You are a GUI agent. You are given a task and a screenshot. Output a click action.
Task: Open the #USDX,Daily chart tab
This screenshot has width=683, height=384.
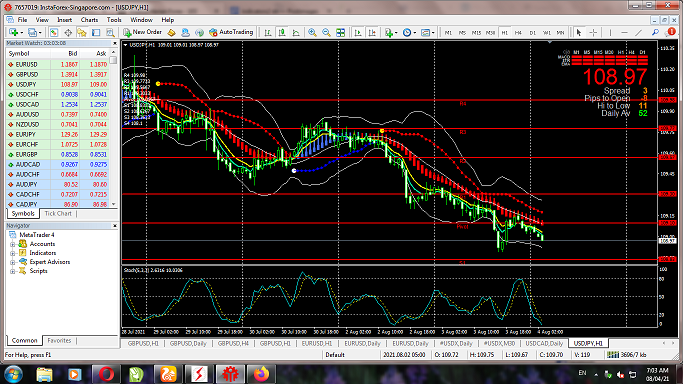pyautogui.click(x=456, y=344)
